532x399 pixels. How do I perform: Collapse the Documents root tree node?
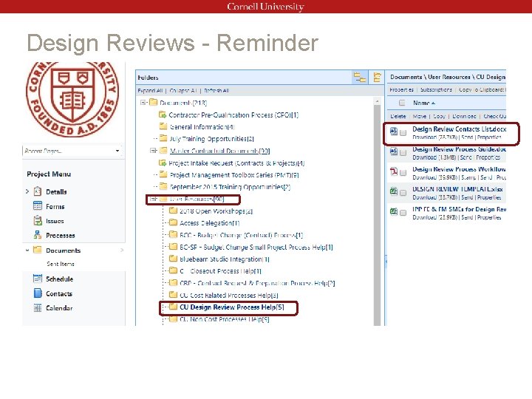click(143, 102)
